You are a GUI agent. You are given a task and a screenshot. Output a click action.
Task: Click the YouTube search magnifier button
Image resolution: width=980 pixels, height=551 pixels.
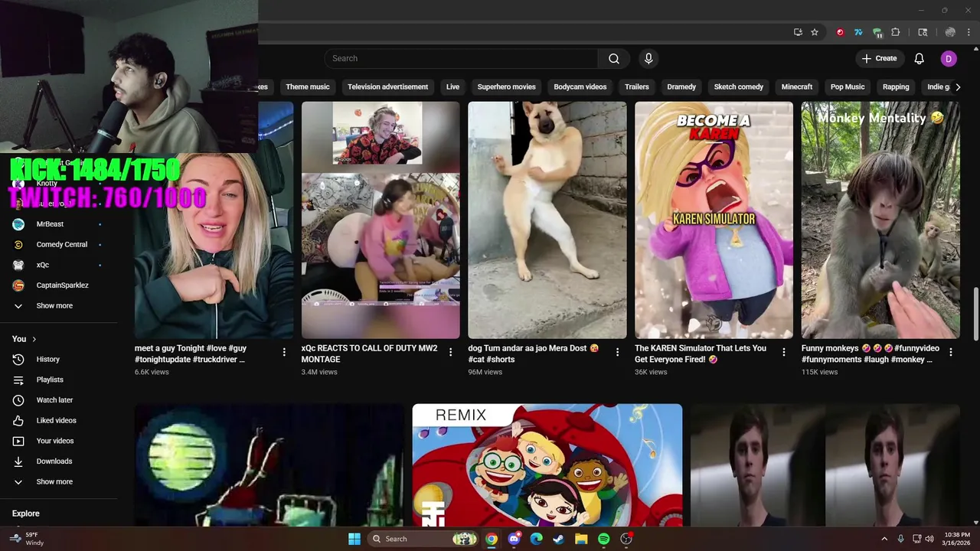tap(614, 59)
